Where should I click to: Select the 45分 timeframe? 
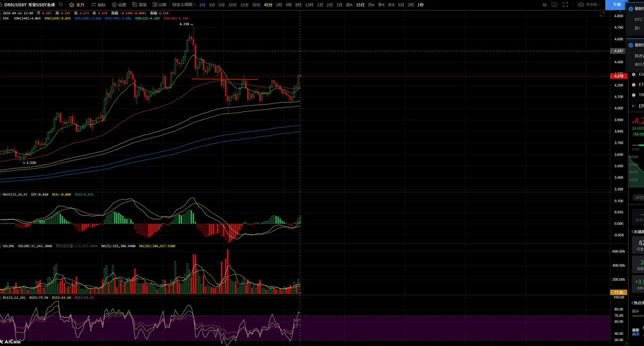point(268,5)
